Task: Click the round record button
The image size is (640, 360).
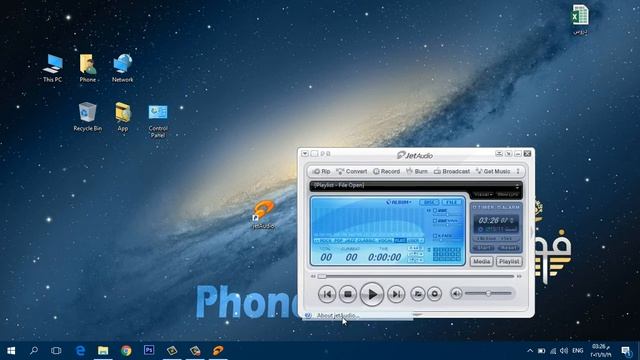Action: point(434,294)
